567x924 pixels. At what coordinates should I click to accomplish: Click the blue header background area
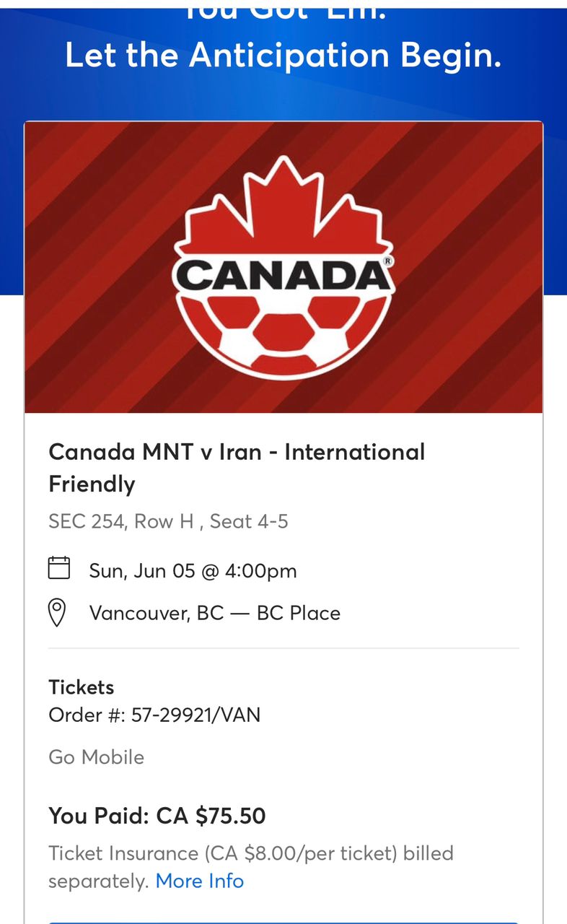point(283,94)
